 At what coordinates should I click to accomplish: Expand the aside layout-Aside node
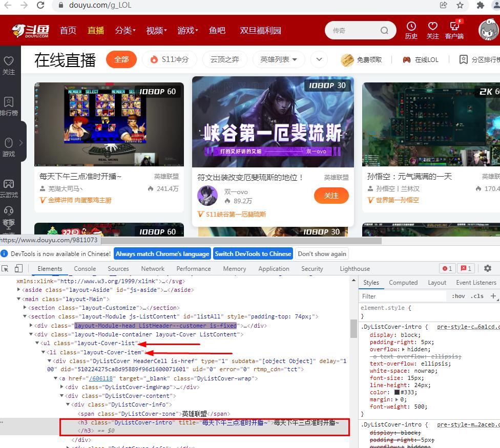[18, 290]
